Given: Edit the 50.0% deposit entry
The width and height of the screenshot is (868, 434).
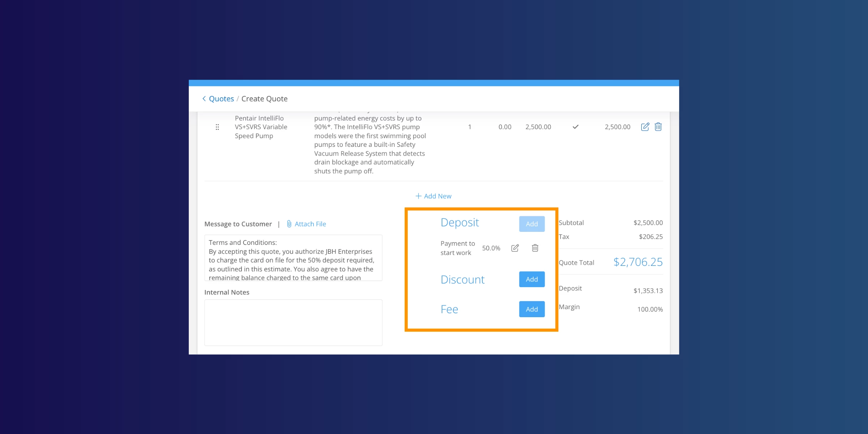Looking at the screenshot, I should (515, 248).
